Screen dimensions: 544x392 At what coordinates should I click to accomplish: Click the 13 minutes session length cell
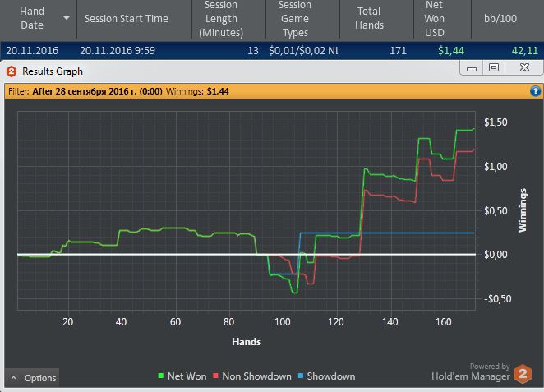252,51
